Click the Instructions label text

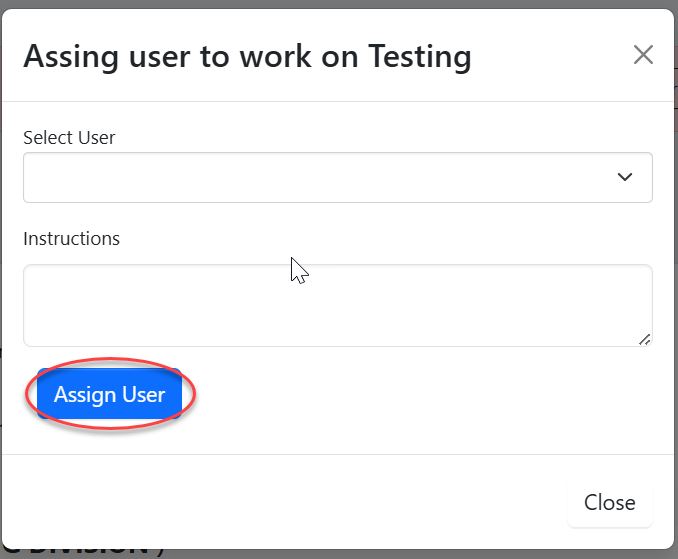point(71,238)
